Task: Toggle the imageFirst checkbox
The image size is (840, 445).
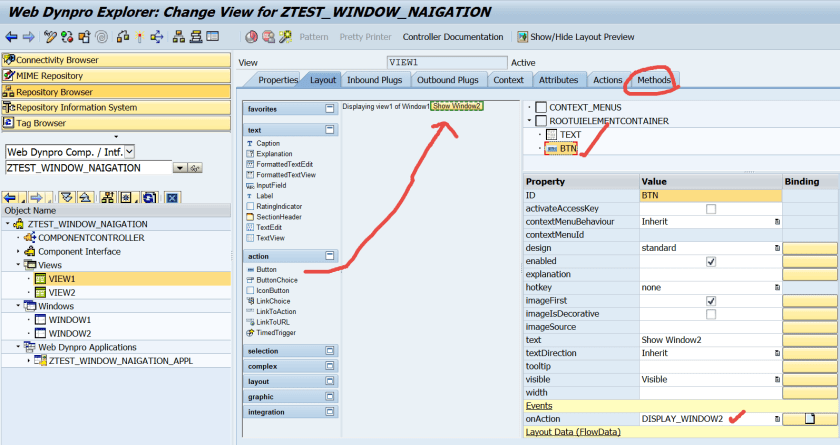Action: click(711, 301)
